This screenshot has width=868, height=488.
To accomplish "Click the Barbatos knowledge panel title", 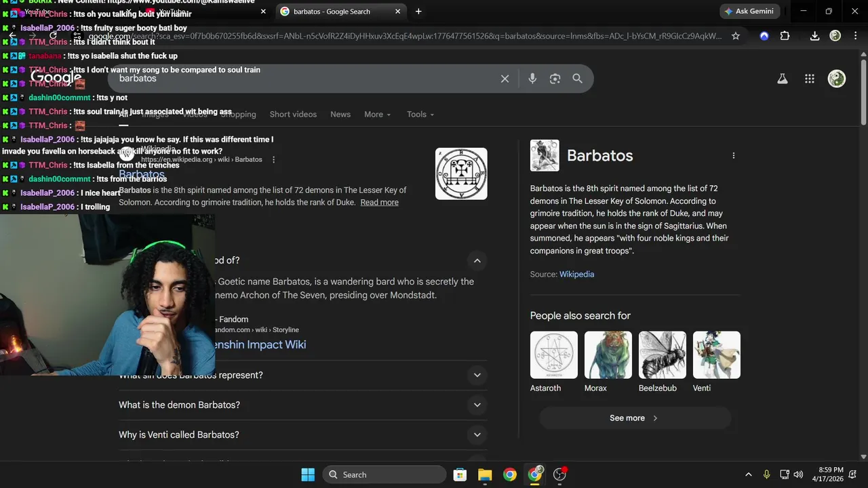I will click(x=599, y=156).
